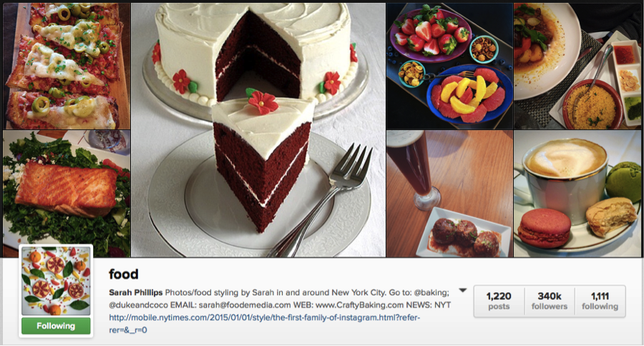Open the cappuccino with macarons photo
Viewport: 644px width, 346px height.
pos(577,194)
